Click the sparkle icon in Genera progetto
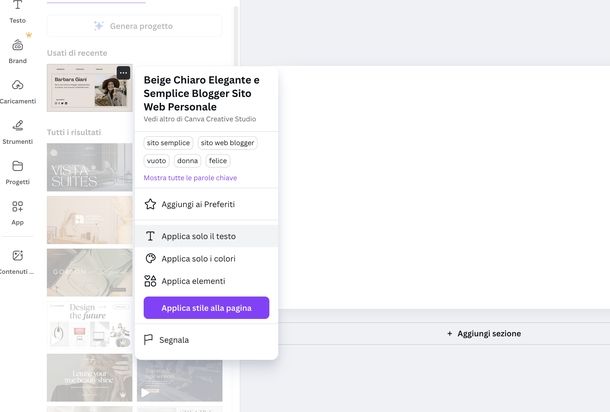The width and height of the screenshot is (610, 412). point(99,26)
